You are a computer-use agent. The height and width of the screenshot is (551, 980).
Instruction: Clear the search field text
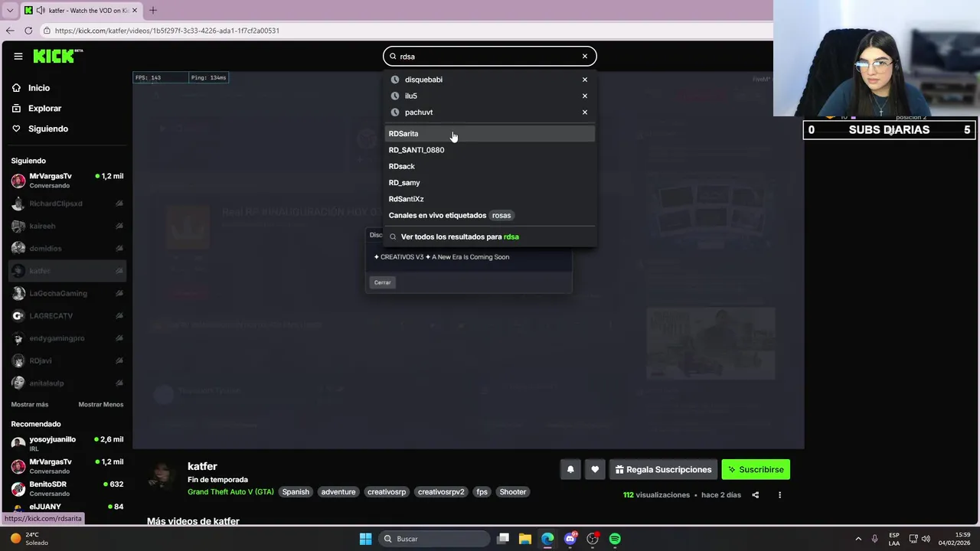pyautogui.click(x=585, y=56)
